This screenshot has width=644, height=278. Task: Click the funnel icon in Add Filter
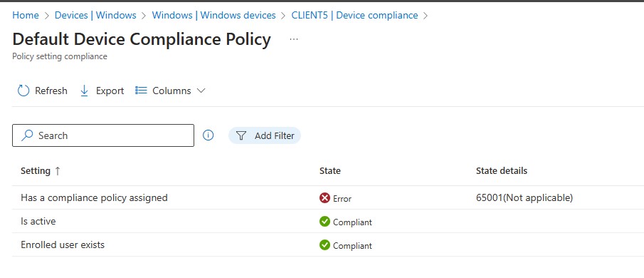click(x=241, y=135)
